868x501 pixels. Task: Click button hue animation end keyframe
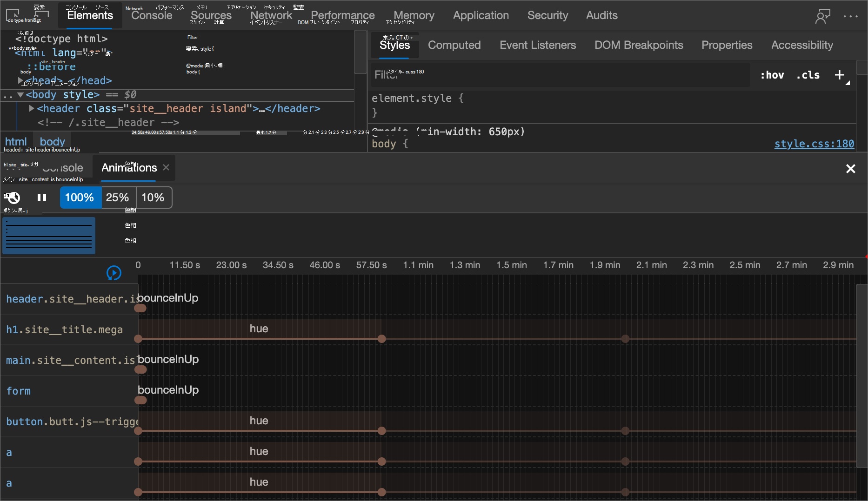382,431
